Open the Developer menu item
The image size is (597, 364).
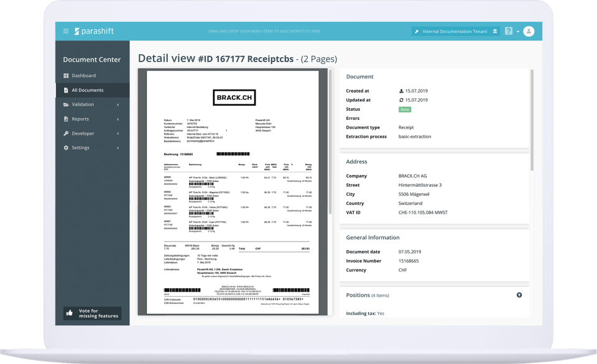93,134
